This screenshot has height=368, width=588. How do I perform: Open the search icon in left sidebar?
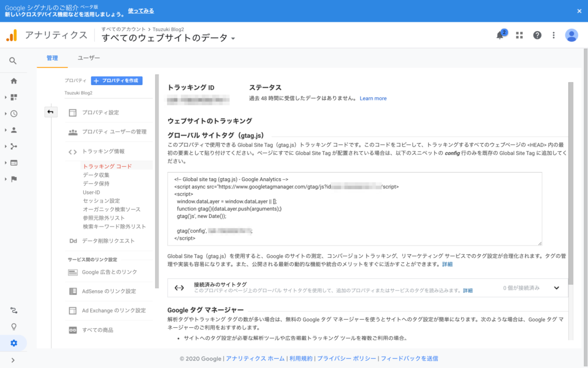click(x=13, y=61)
